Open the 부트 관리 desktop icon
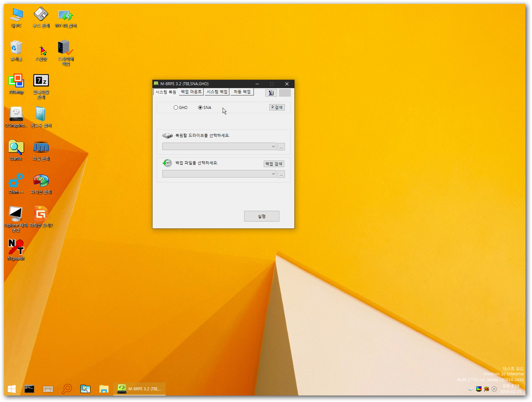The image size is (532, 402). coord(41,18)
